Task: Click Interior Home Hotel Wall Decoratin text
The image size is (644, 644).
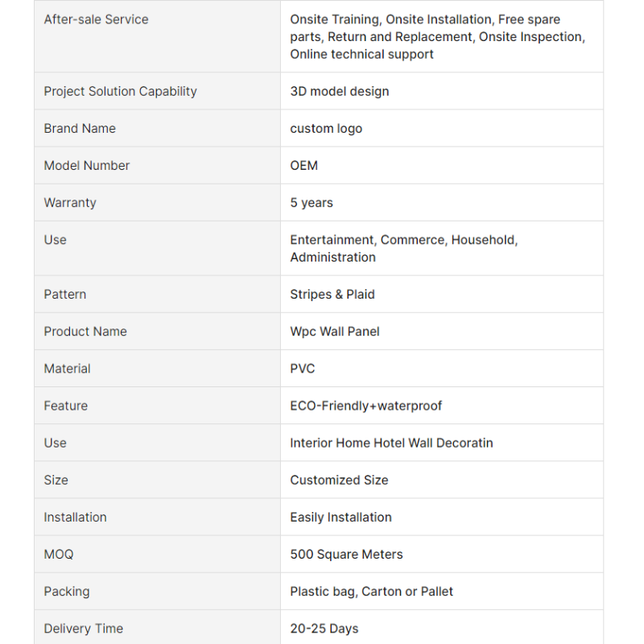Action: pos(391,442)
